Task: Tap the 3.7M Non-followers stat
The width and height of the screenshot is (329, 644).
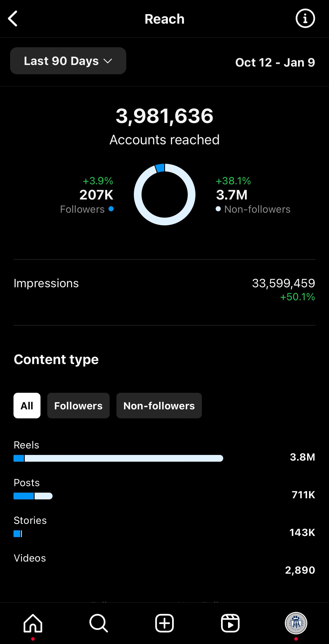Action: (253, 195)
